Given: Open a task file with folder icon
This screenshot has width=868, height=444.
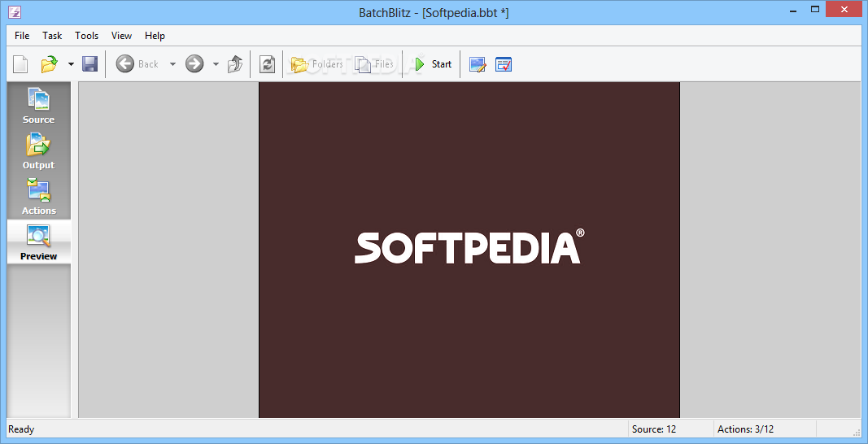Looking at the screenshot, I should (x=50, y=64).
